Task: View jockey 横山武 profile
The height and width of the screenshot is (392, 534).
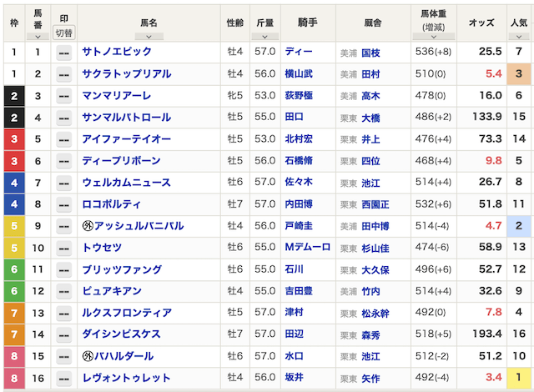Action: click(298, 74)
